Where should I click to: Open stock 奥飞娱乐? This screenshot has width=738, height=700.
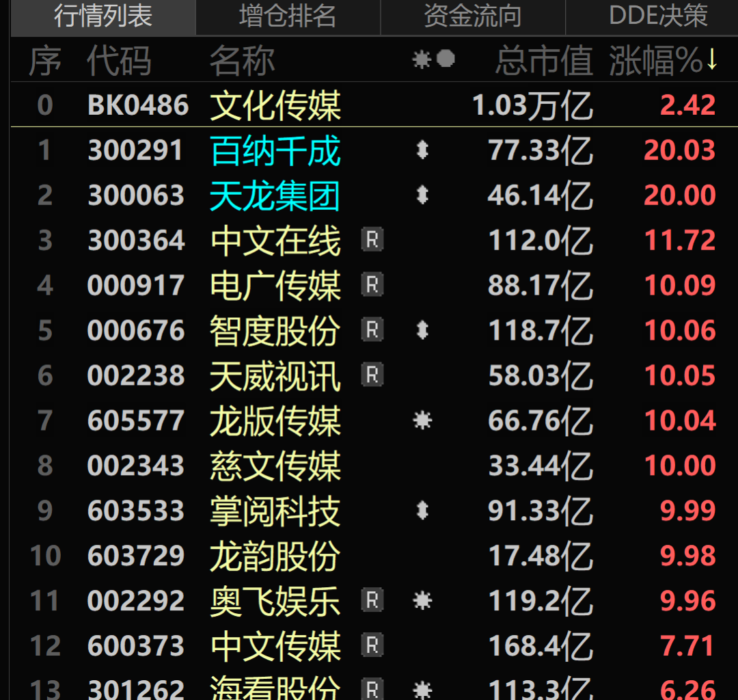(275, 601)
